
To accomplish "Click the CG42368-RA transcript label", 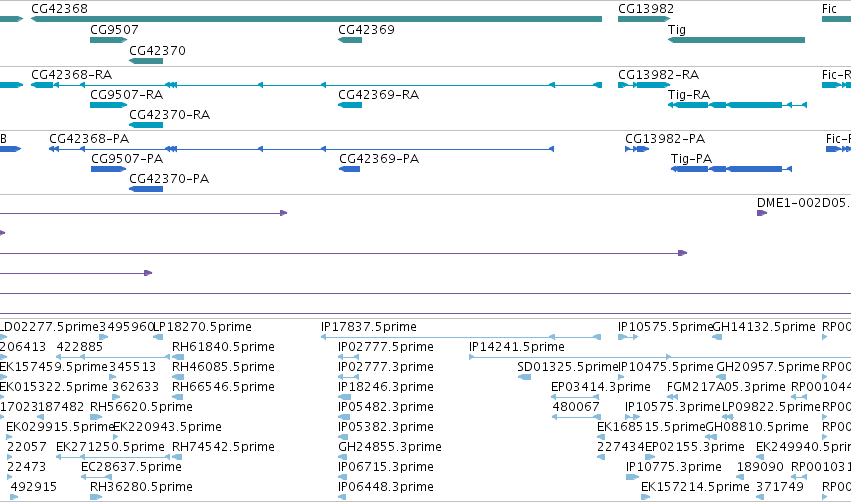I will pyautogui.click(x=72, y=74).
